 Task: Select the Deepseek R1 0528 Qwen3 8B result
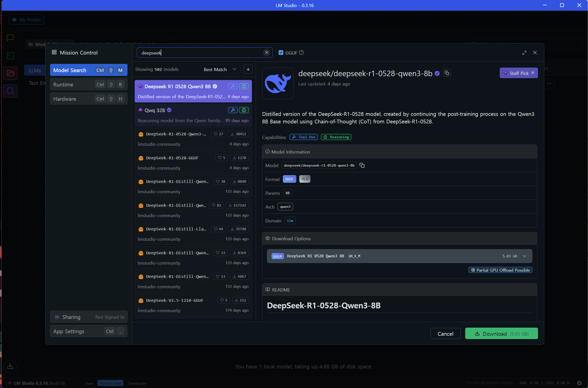click(x=193, y=91)
